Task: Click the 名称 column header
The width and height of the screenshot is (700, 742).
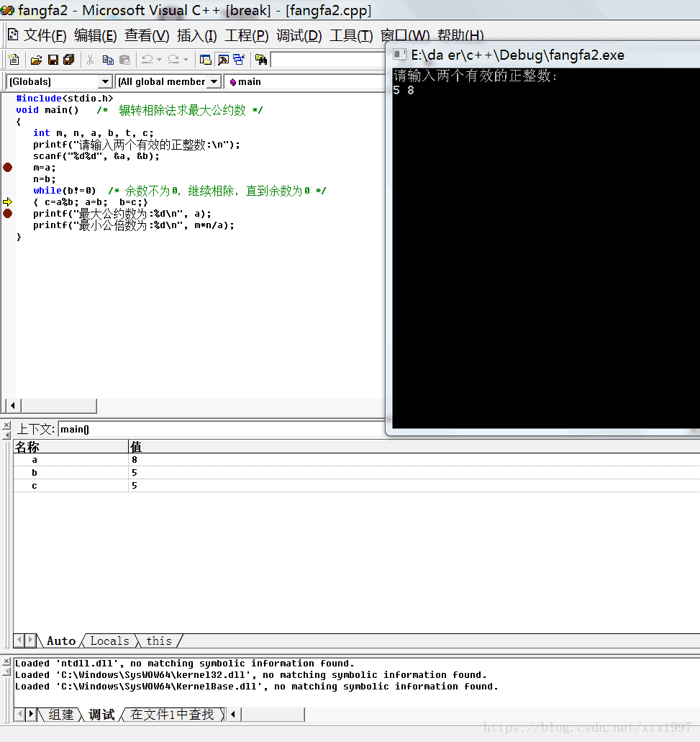Action: coord(71,446)
